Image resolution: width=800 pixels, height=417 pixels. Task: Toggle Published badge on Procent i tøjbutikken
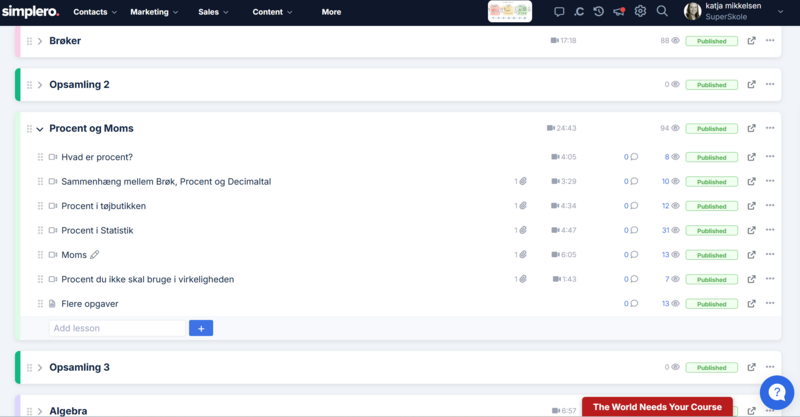click(x=711, y=206)
